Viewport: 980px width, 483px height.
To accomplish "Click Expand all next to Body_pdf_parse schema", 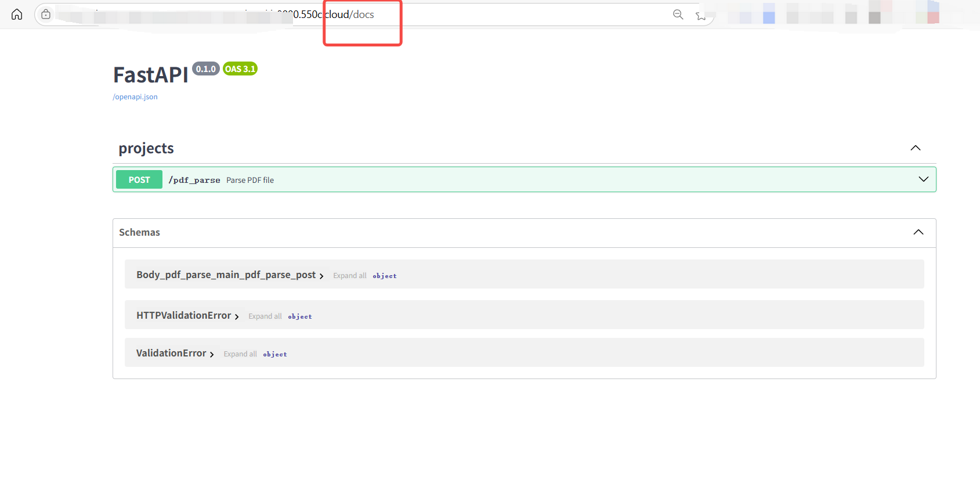I will [349, 276].
